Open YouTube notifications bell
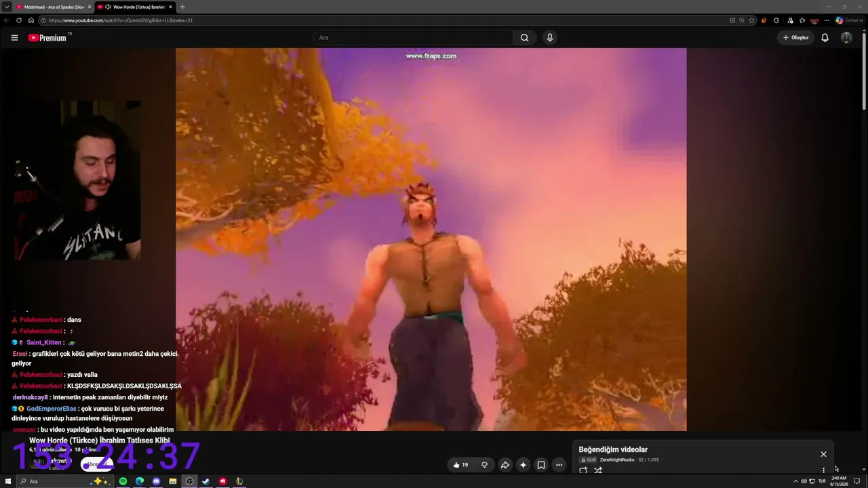This screenshot has height=488, width=868. coord(825,38)
